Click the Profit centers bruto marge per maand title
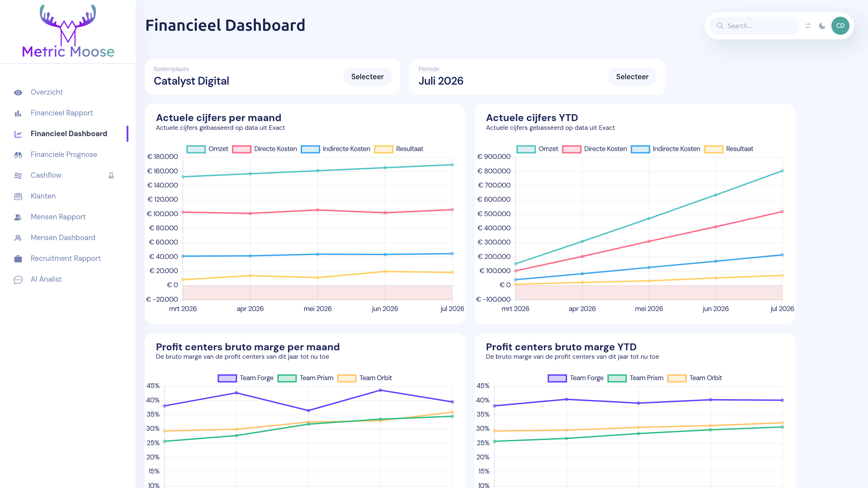Image resolution: width=868 pixels, height=488 pixels. 248,347
